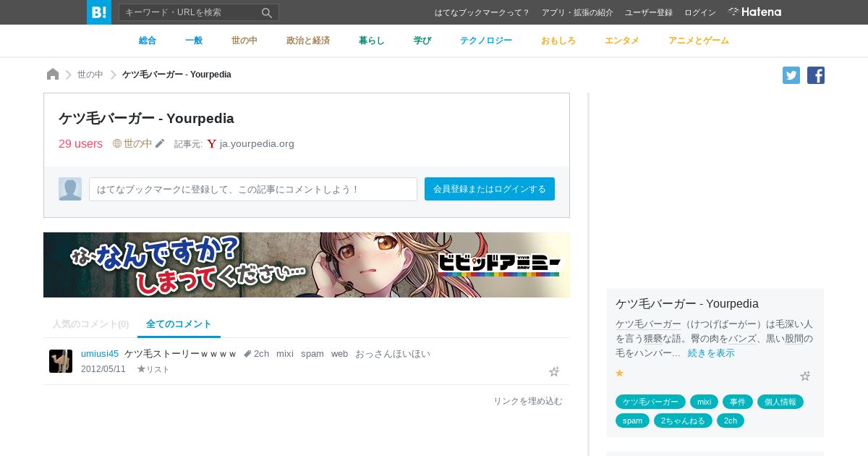Add star to umiusi45's comment
The height and width of the screenshot is (456, 868).
pyautogui.click(x=554, y=371)
